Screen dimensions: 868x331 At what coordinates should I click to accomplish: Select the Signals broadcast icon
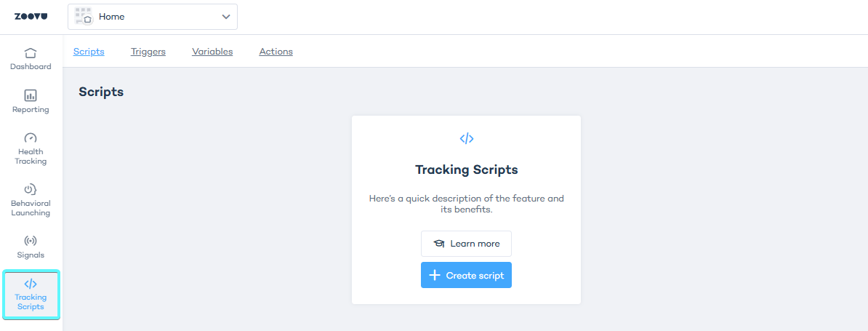pos(31,241)
